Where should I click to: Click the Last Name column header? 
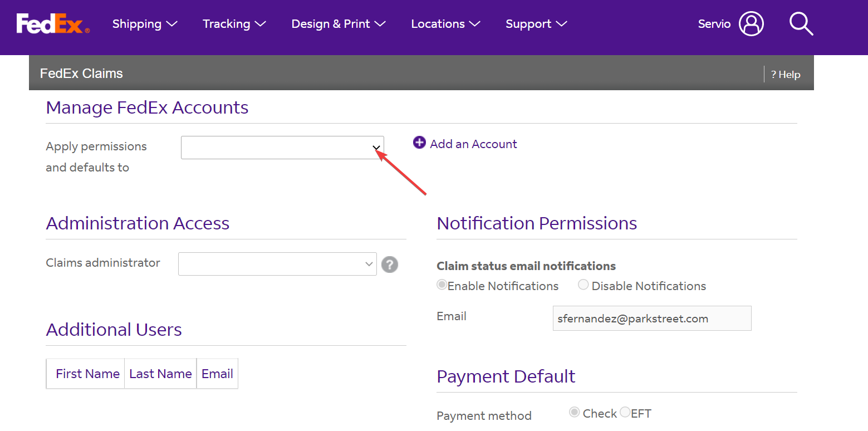[160, 374]
